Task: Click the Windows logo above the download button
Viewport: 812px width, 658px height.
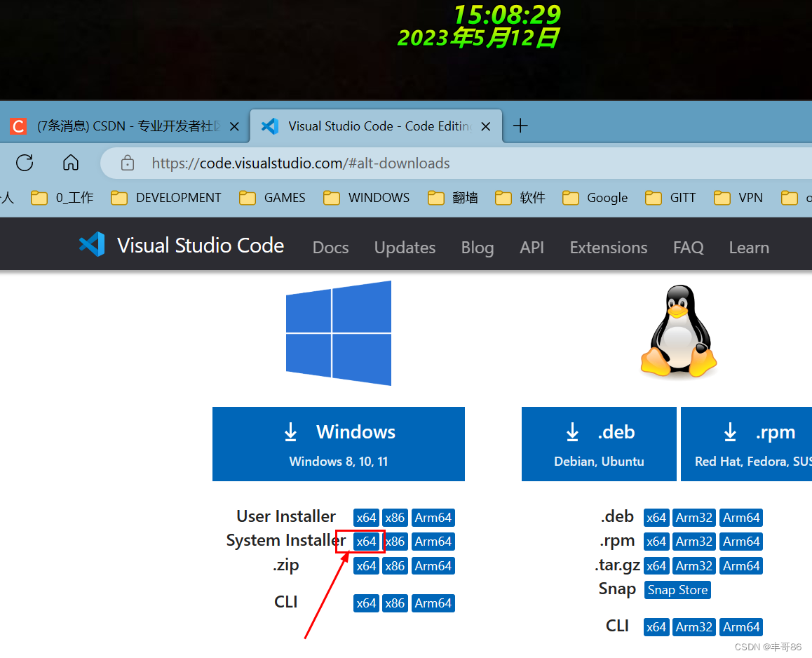Action: pos(339,333)
